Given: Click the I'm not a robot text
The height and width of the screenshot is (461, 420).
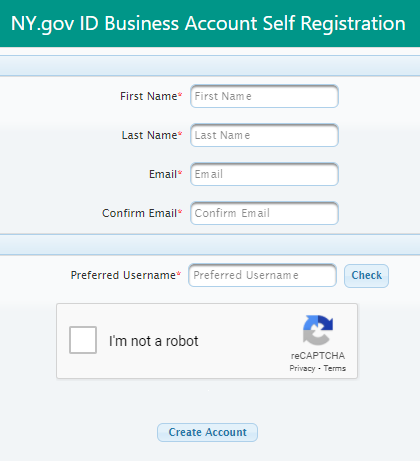Looking at the screenshot, I should pos(153,341).
